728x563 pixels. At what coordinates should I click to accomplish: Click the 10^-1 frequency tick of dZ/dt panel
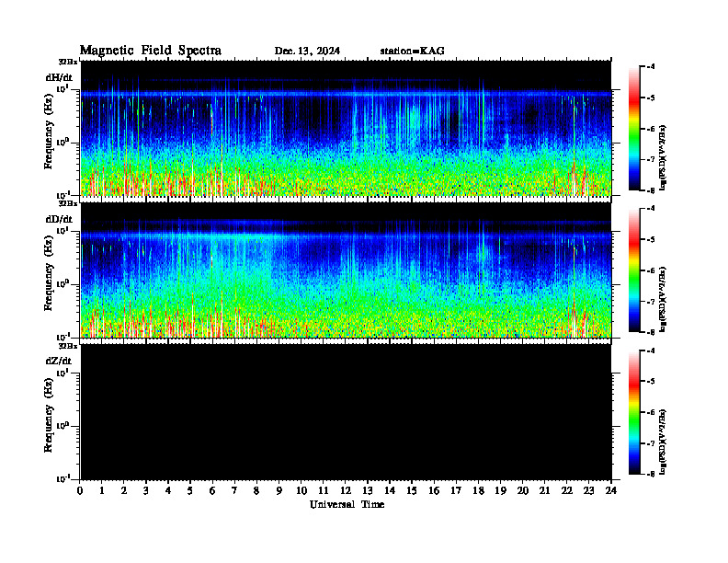click(x=63, y=478)
